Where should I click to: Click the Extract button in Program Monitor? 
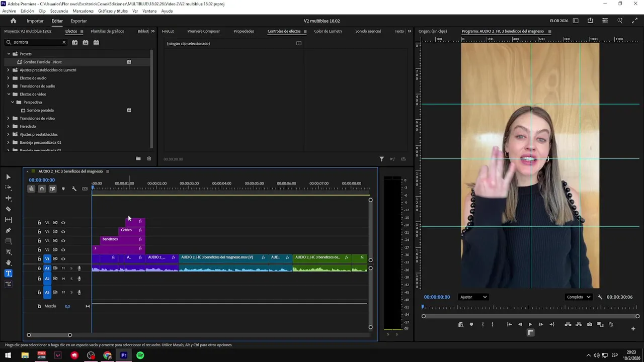(579, 324)
